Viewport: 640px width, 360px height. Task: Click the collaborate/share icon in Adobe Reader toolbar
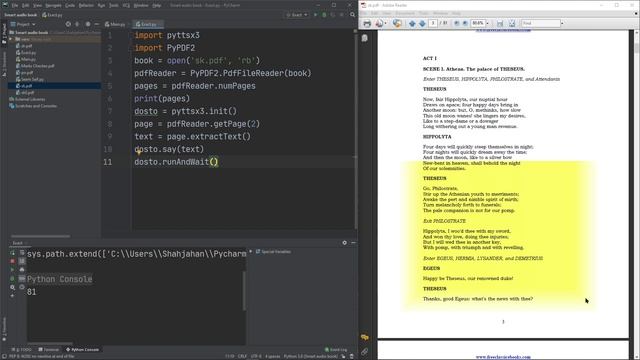tap(397, 23)
